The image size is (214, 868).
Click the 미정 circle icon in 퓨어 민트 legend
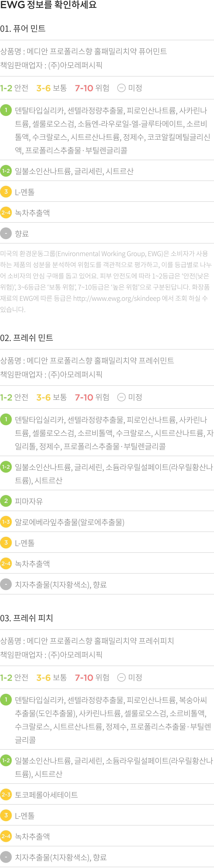point(121,88)
